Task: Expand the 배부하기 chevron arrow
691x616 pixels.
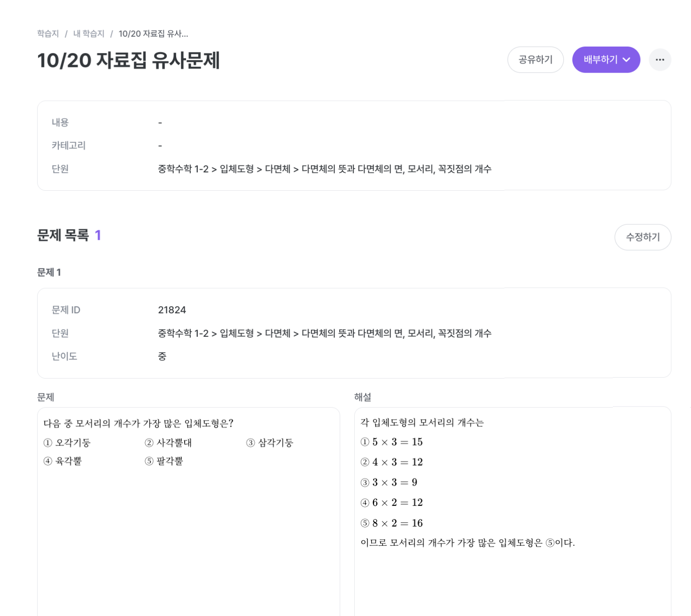Action: [627, 60]
